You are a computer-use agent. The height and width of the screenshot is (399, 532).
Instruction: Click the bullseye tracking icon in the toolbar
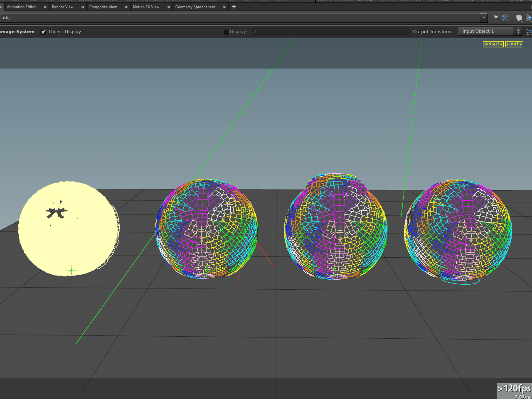click(505, 17)
